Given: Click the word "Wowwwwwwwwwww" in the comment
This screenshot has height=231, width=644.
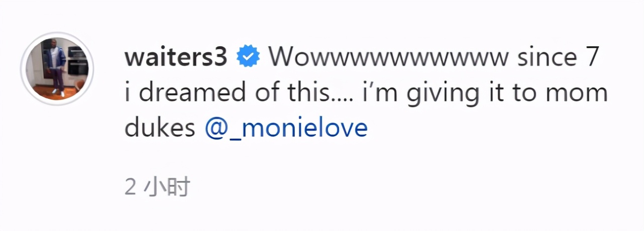Looking at the screenshot, I should (x=388, y=58).
